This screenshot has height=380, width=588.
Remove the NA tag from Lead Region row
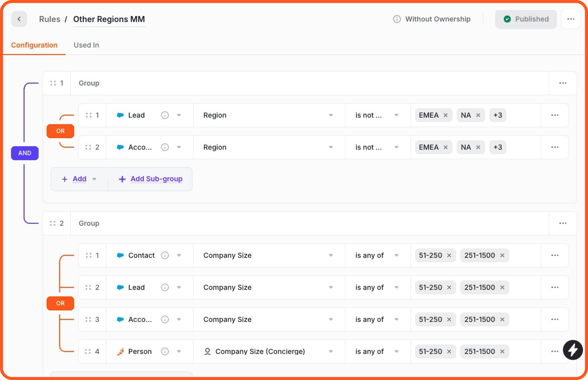click(478, 115)
